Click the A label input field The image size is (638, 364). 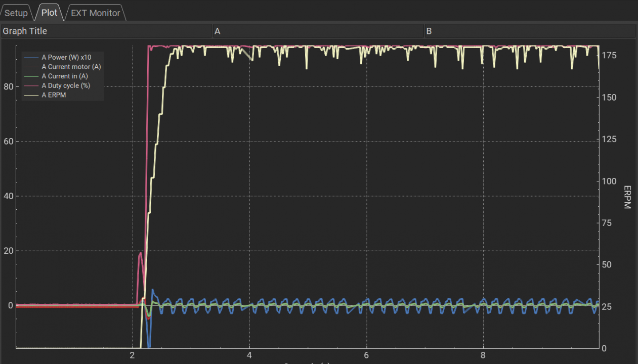coord(318,31)
